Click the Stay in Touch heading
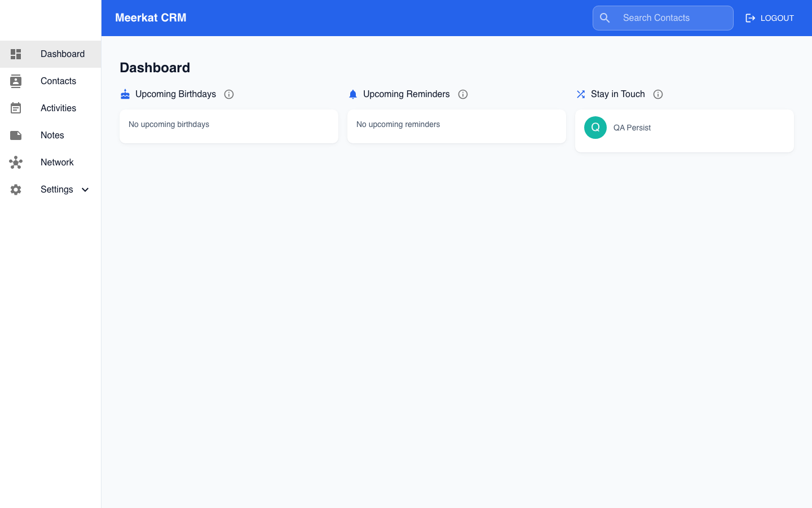 tap(618, 94)
